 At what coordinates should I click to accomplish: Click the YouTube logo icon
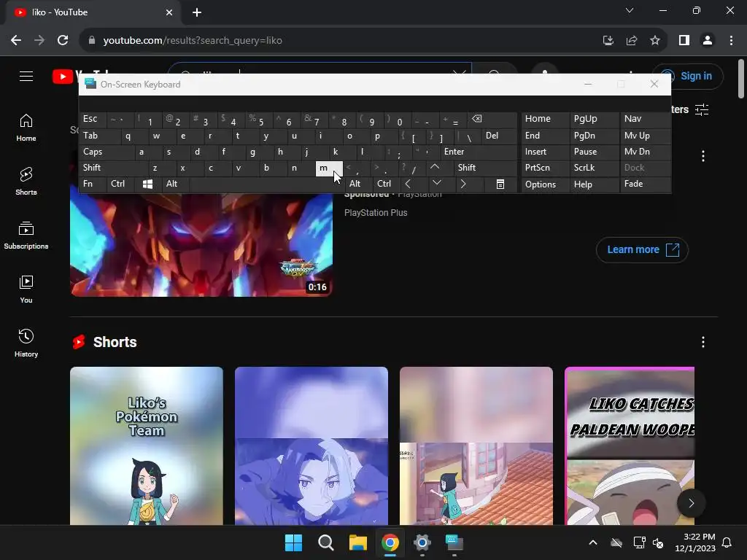coord(63,76)
